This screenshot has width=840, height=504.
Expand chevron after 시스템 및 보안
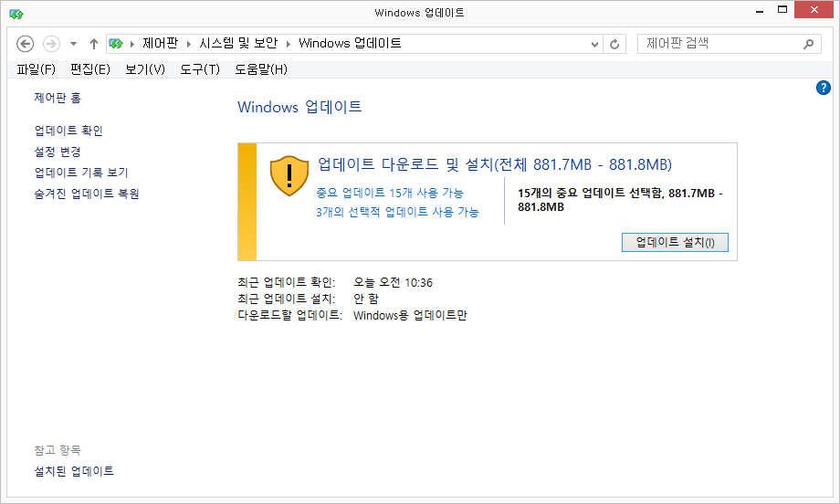pyautogui.click(x=289, y=44)
